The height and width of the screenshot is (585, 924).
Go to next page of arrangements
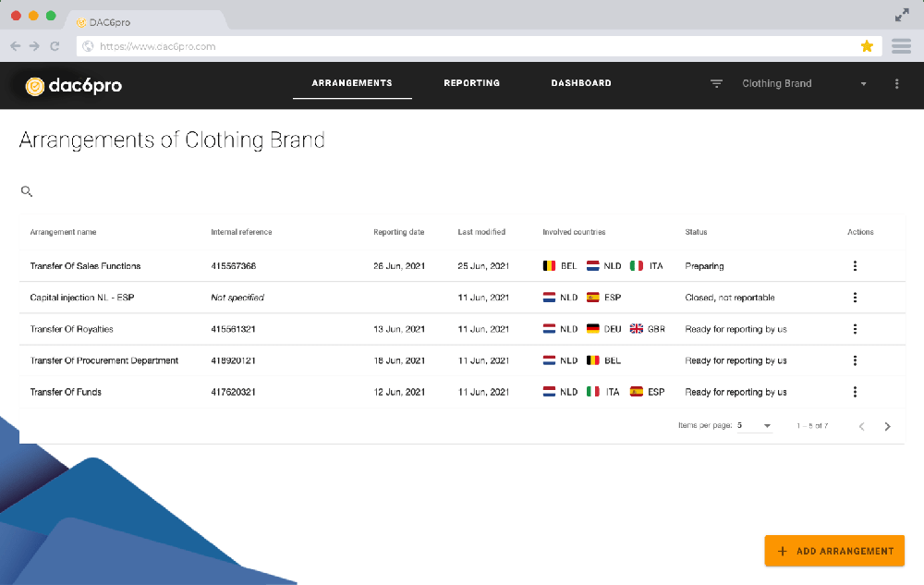[887, 426]
